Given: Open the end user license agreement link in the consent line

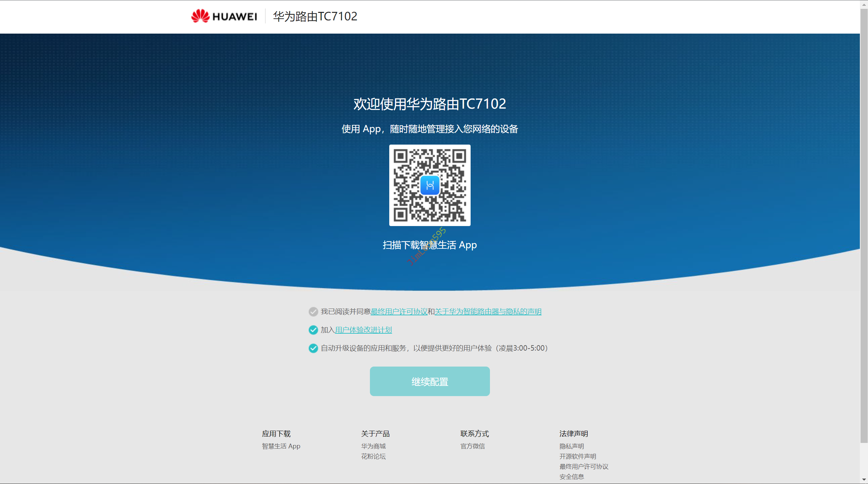Looking at the screenshot, I should 399,312.
